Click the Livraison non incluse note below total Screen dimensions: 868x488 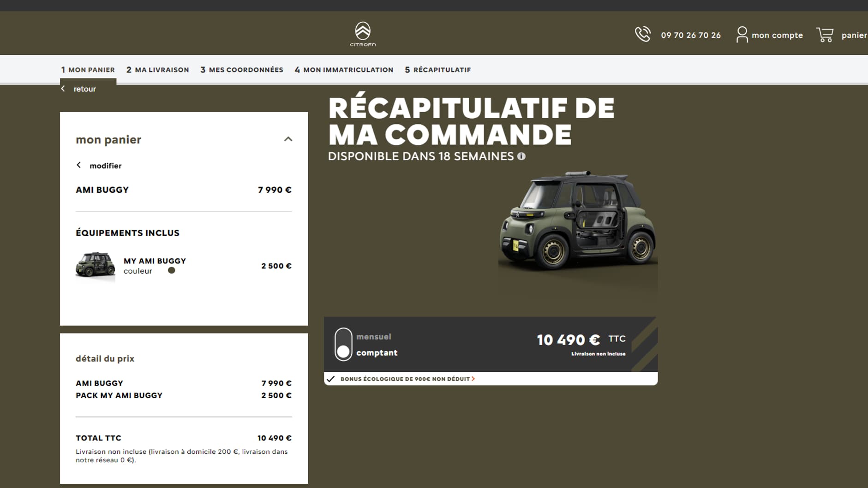coord(182,456)
